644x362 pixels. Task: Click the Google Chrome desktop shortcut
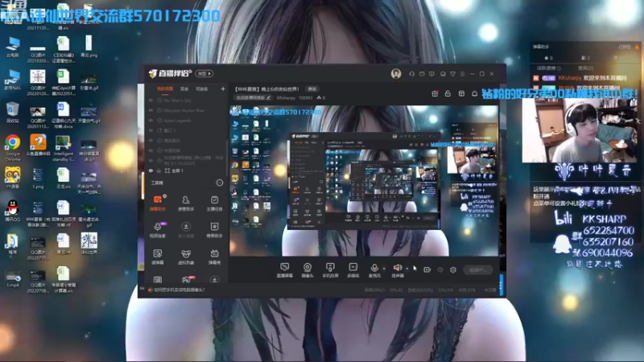tap(12, 148)
